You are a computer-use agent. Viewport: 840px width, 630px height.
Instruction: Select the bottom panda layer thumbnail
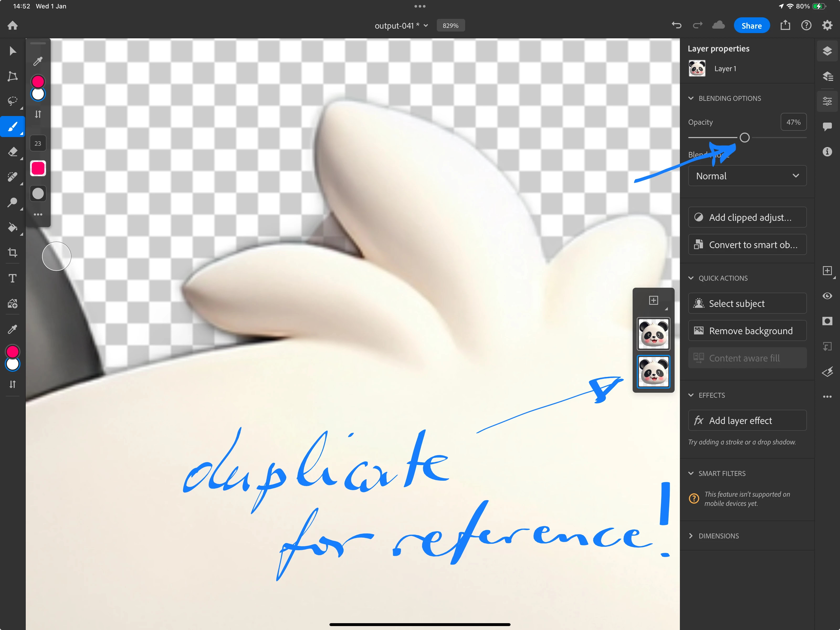coord(653,372)
